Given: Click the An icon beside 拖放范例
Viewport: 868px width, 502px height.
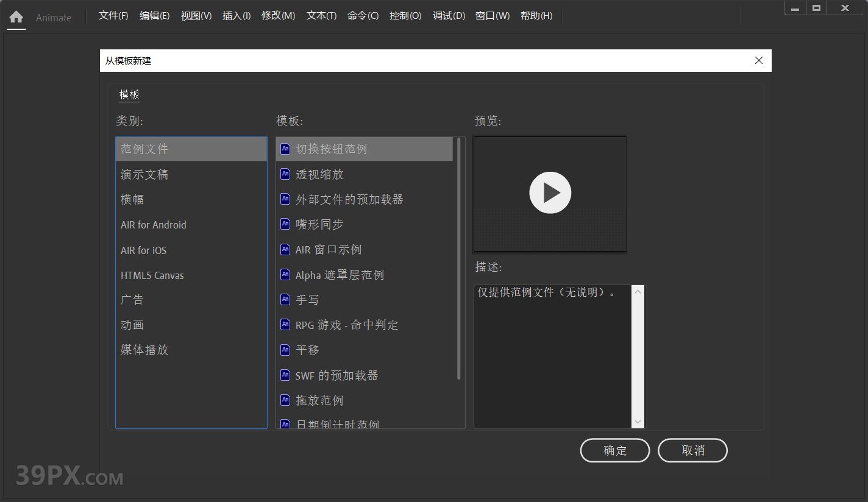Looking at the screenshot, I should pos(285,400).
